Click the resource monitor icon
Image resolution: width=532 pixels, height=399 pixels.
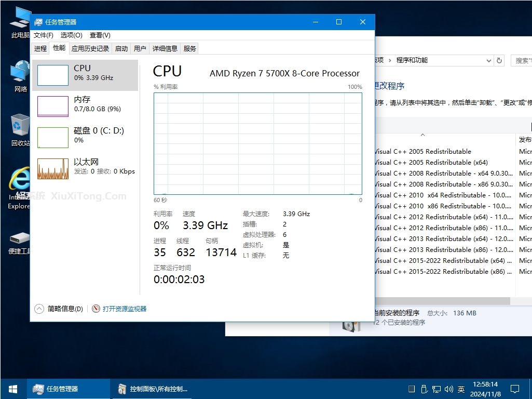[x=96, y=309]
